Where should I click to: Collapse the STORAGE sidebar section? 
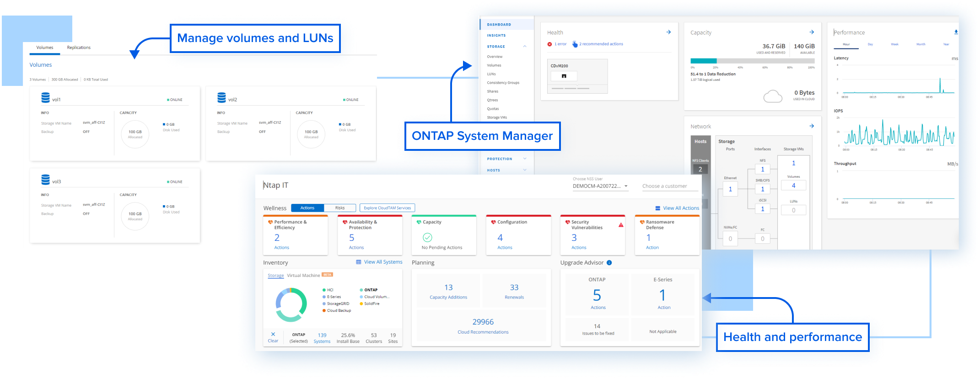(525, 47)
